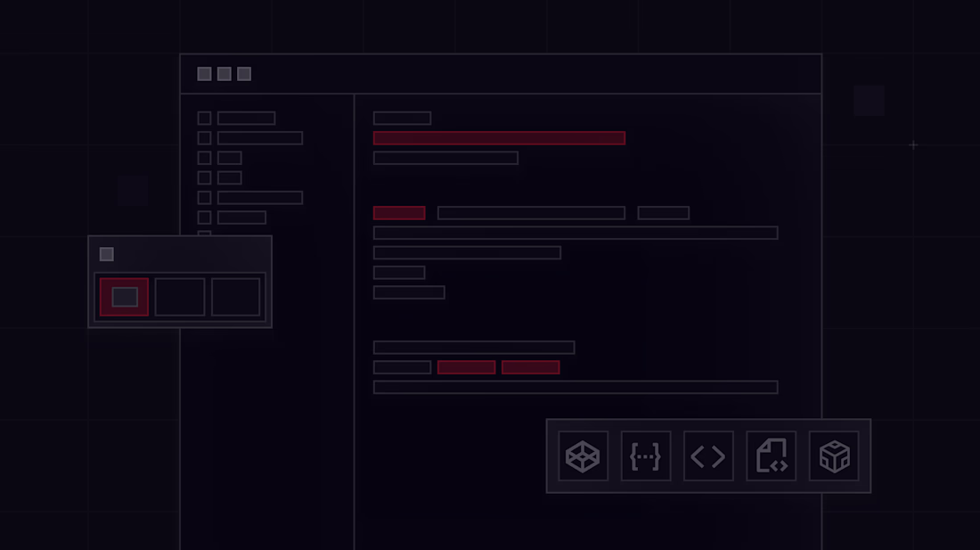Click the angle brackets code icon
Screen dimensions: 980x550
708,456
